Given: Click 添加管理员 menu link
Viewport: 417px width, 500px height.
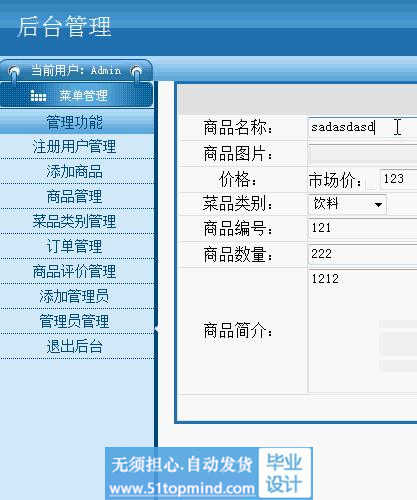Looking at the screenshot, I should (74, 296).
